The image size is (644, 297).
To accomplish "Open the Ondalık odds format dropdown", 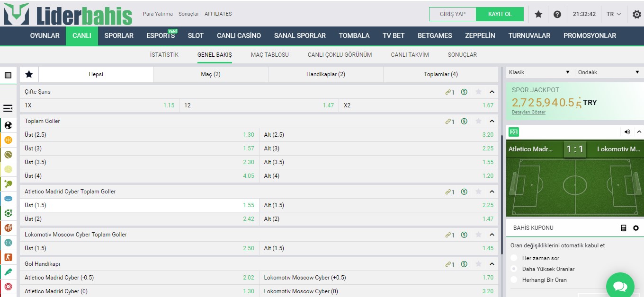I will (608, 72).
